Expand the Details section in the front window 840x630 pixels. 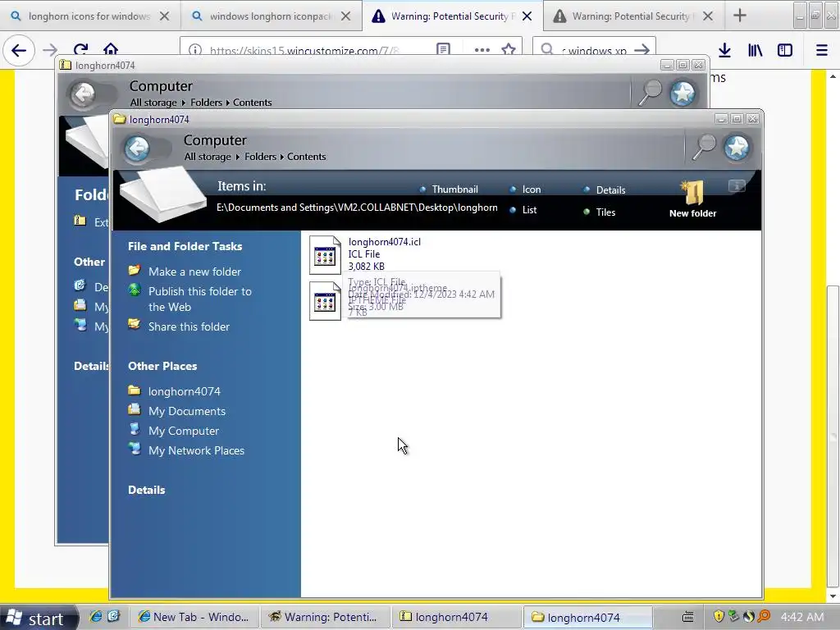(x=146, y=491)
